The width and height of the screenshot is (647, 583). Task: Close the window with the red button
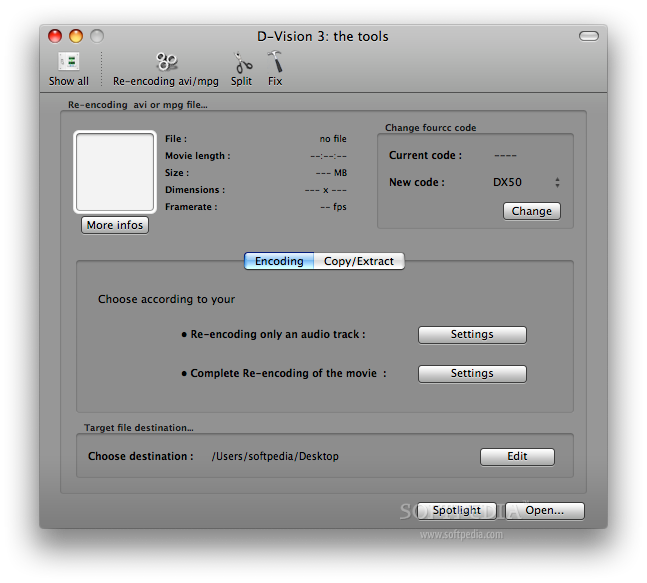click(55, 36)
